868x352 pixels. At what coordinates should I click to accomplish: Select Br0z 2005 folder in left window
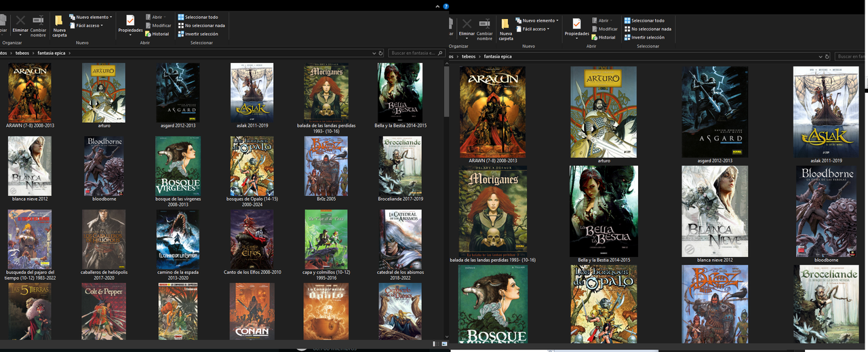[x=326, y=166]
